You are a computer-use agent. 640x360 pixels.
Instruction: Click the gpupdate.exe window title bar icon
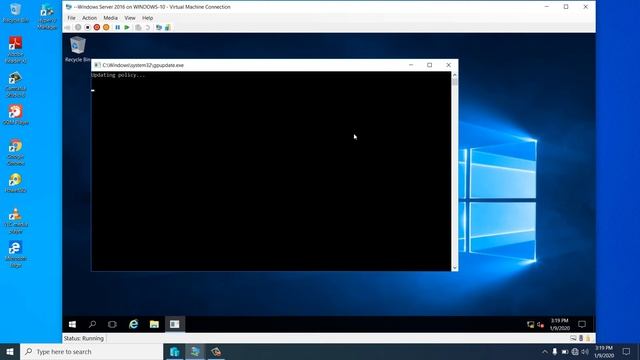pyautogui.click(x=97, y=65)
